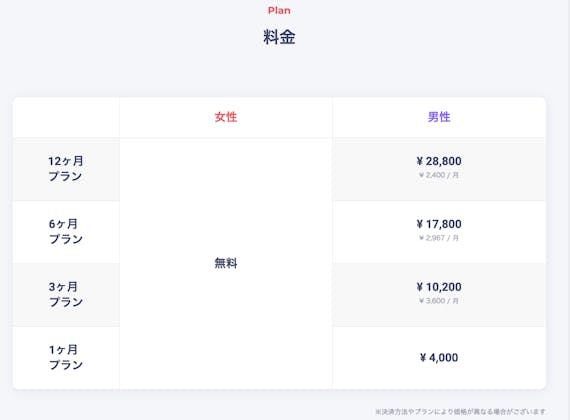Click the ¥ 2,400 / 月 monthly subtext

point(439,175)
